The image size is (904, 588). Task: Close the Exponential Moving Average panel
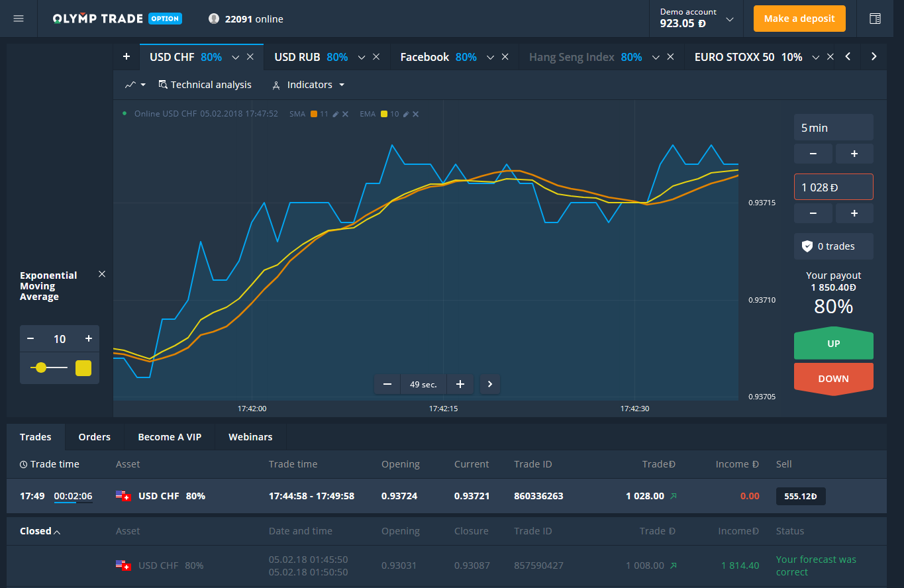pos(102,274)
